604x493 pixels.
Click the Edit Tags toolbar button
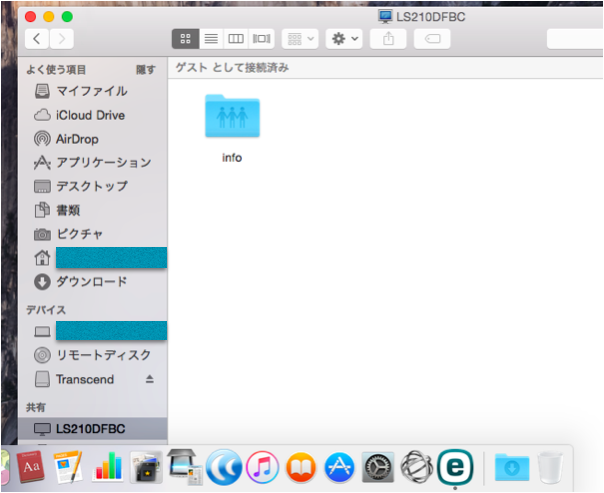point(432,39)
